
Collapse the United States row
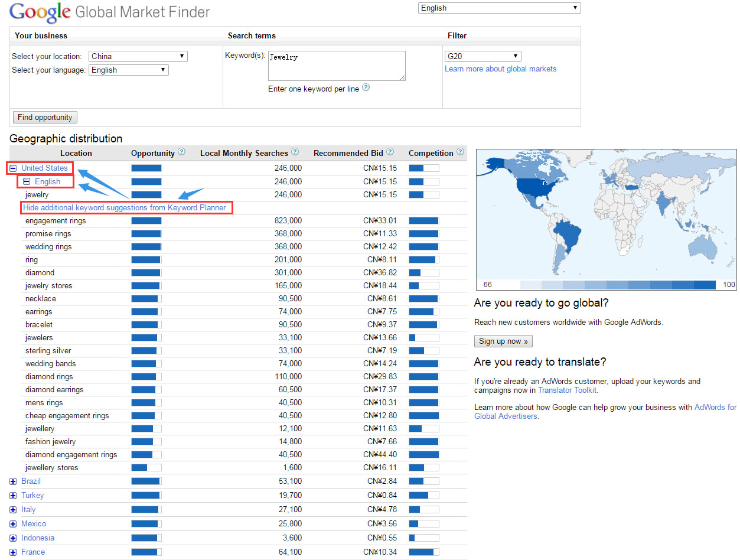point(13,168)
